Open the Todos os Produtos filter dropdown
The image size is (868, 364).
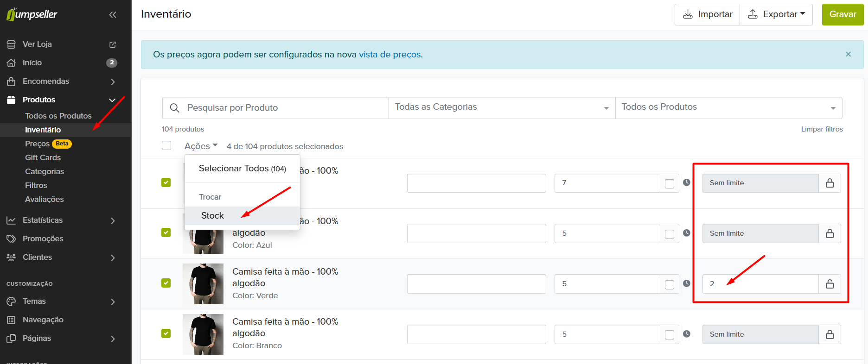(728, 107)
